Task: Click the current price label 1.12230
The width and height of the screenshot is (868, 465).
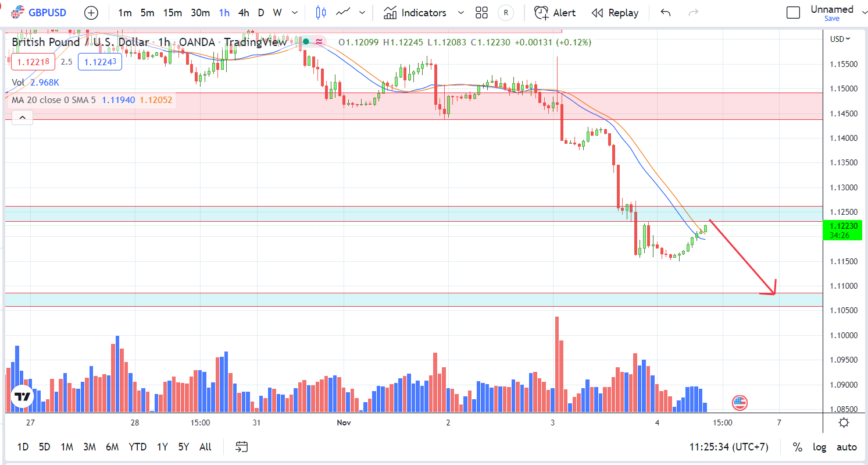Action: pos(843,230)
